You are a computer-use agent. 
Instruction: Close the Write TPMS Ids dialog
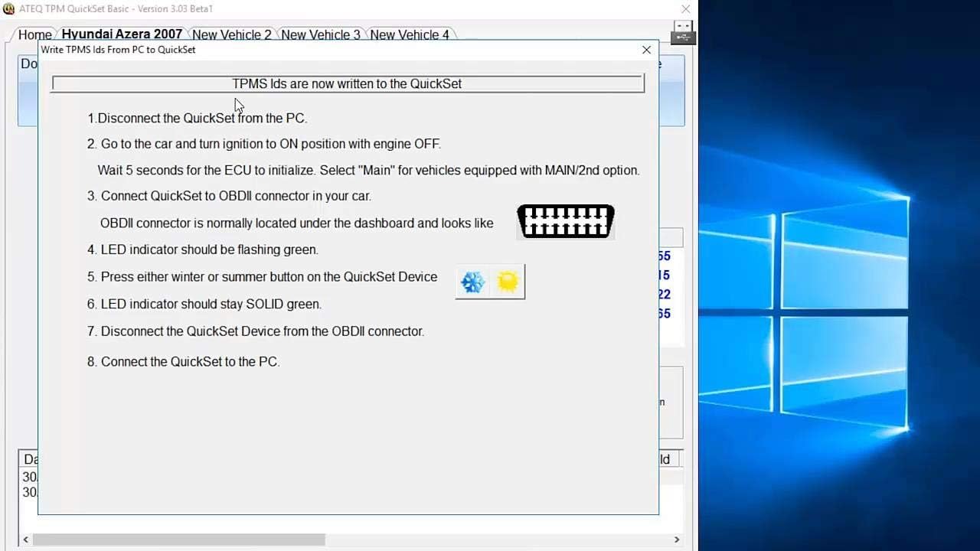(646, 50)
